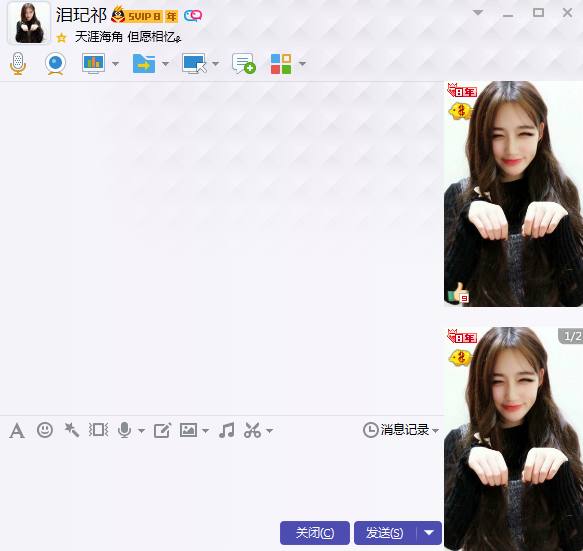Expand the screenshot scissors dropdown arrow
The width and height of the screenshot is (583, 551).
(x=270, y=431)
